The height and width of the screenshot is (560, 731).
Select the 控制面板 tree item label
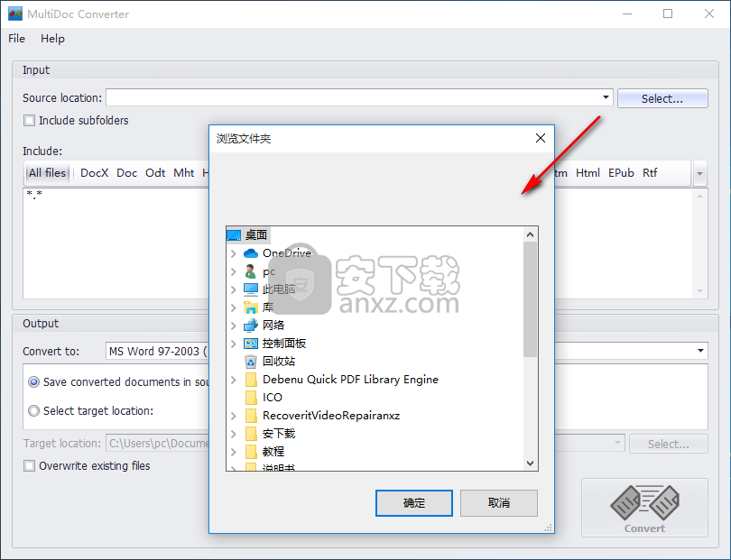coord(284,344)
